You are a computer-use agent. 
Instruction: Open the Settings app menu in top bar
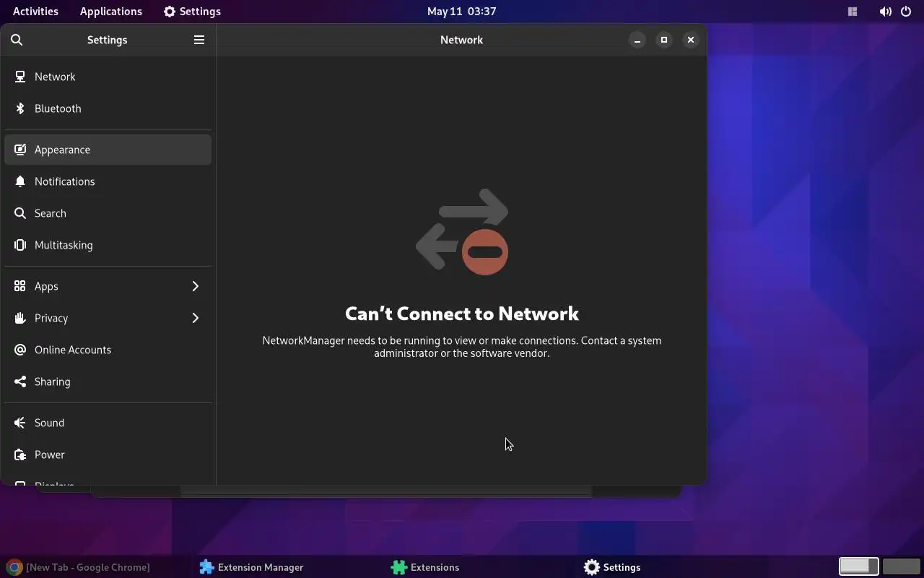pos(192,12)
